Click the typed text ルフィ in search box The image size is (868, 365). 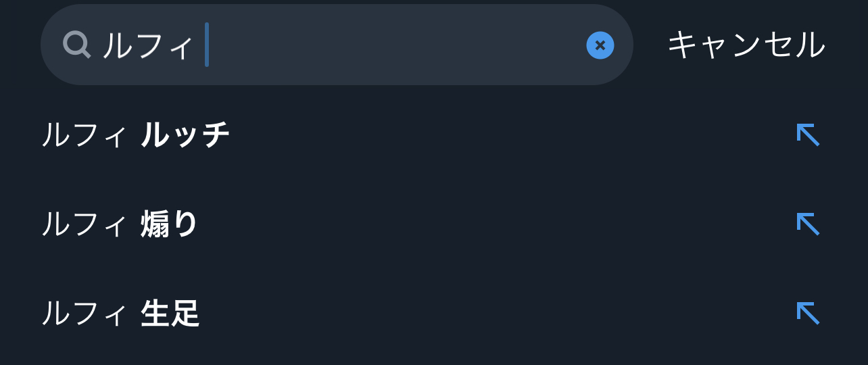(x=148, y=45)
